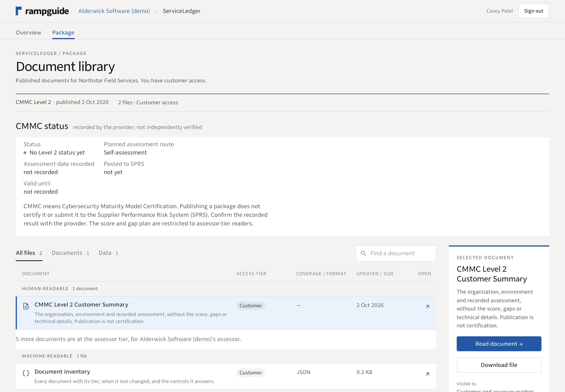Open the Document inventory arrow icon
Screen dimensions: 565x392
tap(427, 374)
